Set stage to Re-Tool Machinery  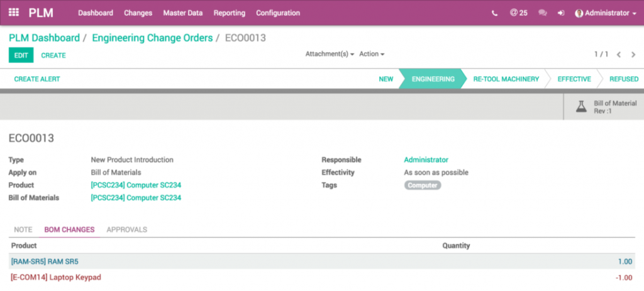click(506, 79)
